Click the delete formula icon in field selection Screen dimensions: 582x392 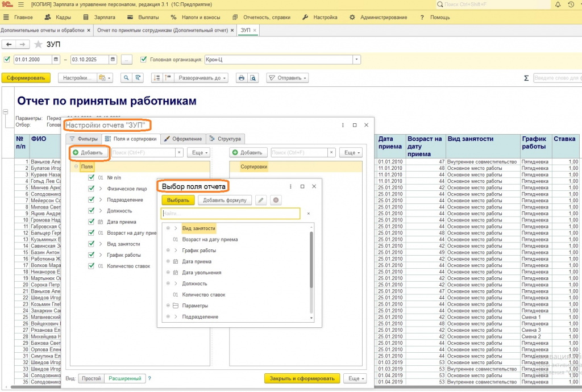(x=276, y=200)
